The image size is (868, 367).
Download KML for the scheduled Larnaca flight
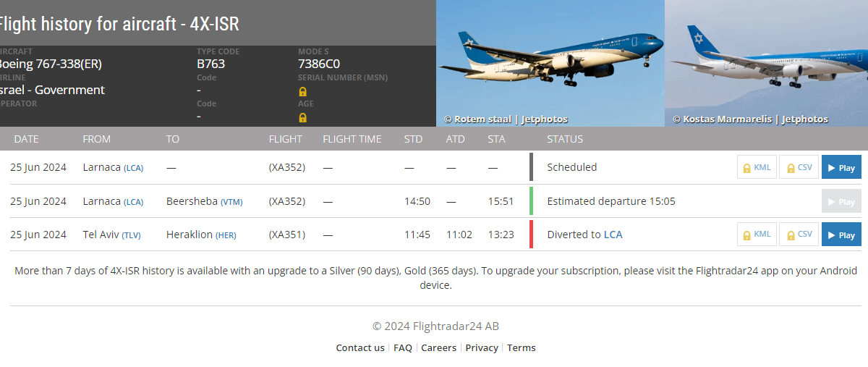click(757, 167)
